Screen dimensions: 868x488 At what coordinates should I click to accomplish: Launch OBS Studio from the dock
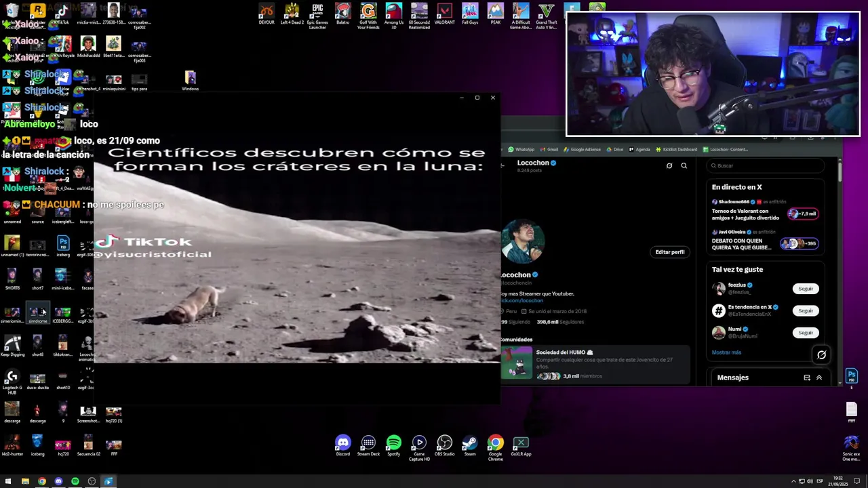coord(444,446)
